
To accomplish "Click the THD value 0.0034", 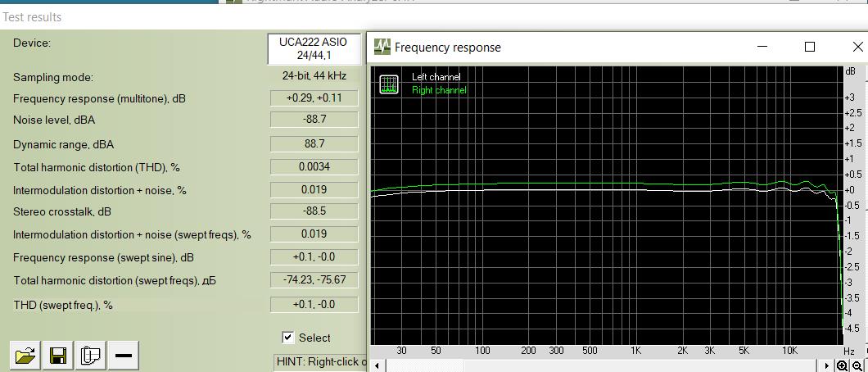I will click(x=314, y=166).
